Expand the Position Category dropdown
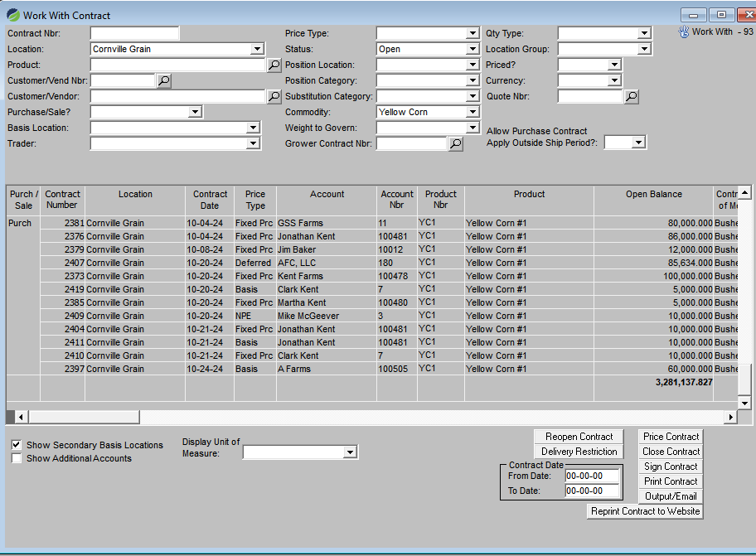Screen dimensions: 756x556 click(x=472, y=80)
